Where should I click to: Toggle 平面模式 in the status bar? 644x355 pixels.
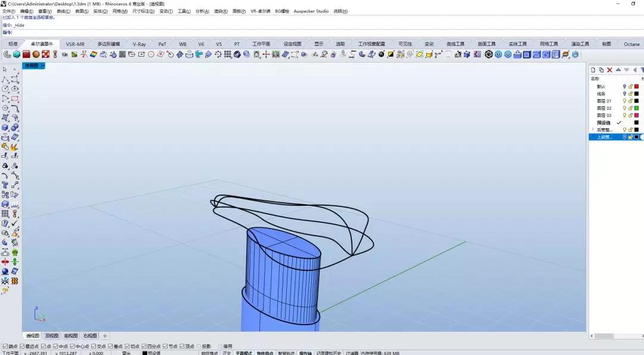(x=243, y=353)
